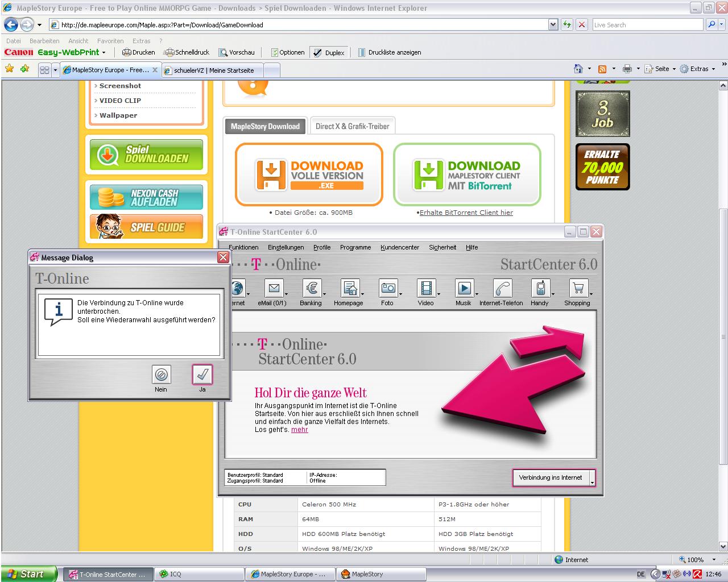
Task: Open the address bar URL dropdown
Action: click(553, 24)
